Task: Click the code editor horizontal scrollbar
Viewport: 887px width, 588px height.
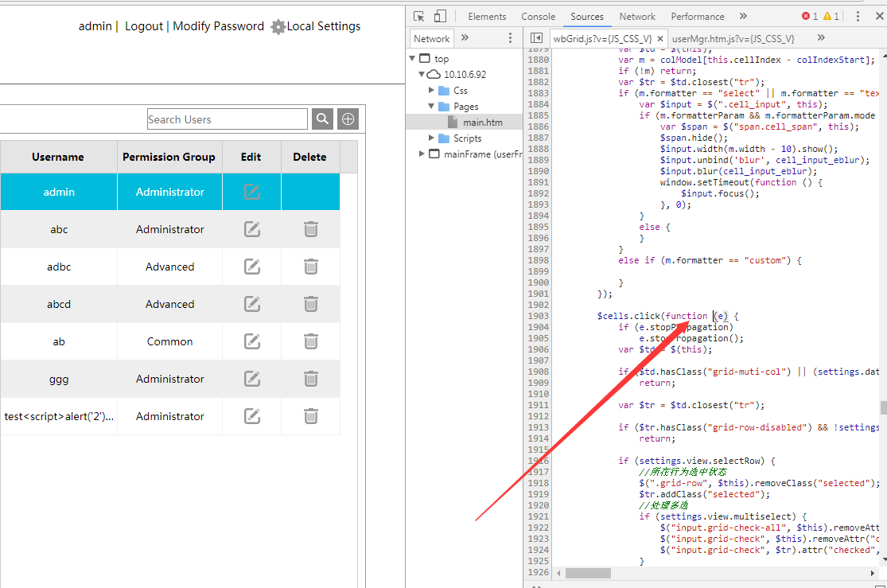Action: pyautogui.click(x=588, y=574)
